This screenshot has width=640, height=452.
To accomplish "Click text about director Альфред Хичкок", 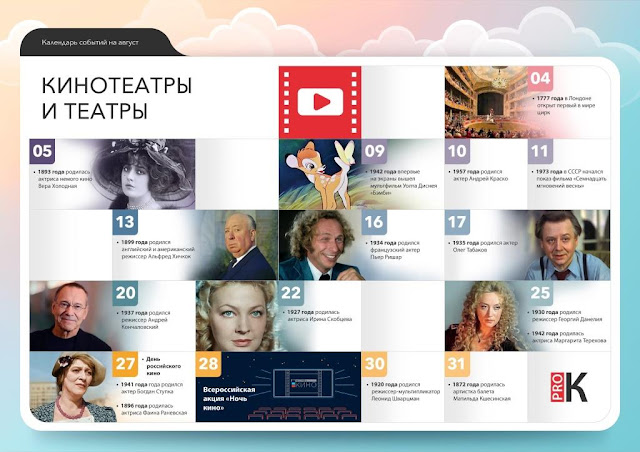I will coord(157,249).
